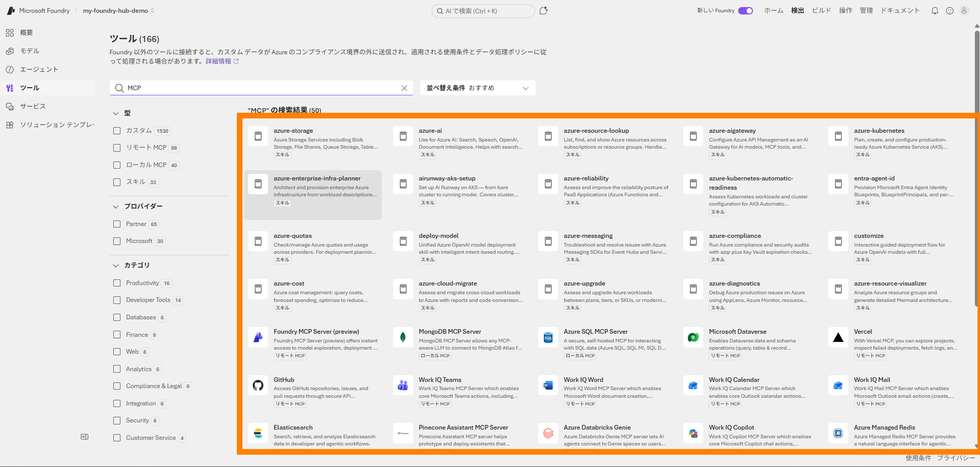Open the 並べ替え条件 sort dropdown

point(478,88)
